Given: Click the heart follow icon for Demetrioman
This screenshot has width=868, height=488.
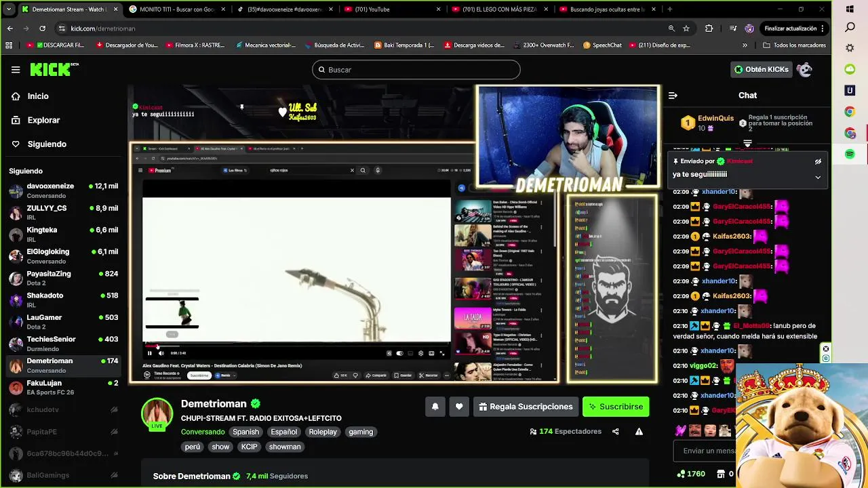Looking at the screenshot, I should point(459,407).
